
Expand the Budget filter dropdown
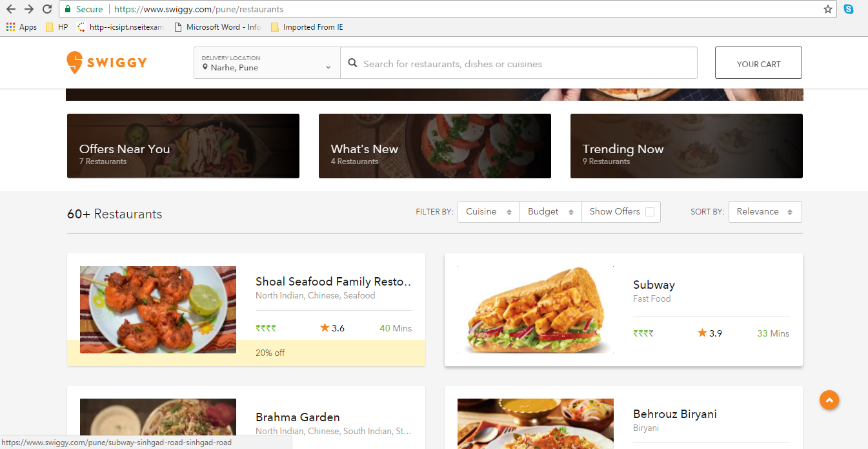pos(550,212)
